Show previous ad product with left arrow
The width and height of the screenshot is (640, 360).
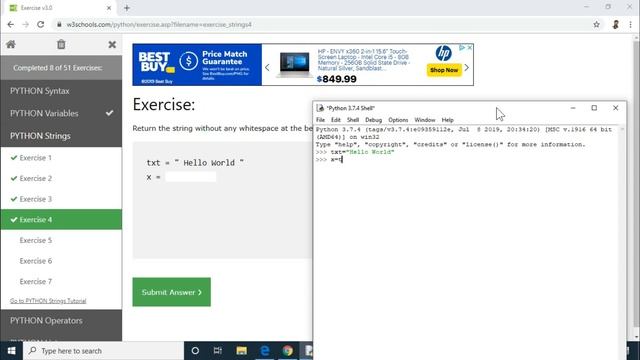[267, 67]
